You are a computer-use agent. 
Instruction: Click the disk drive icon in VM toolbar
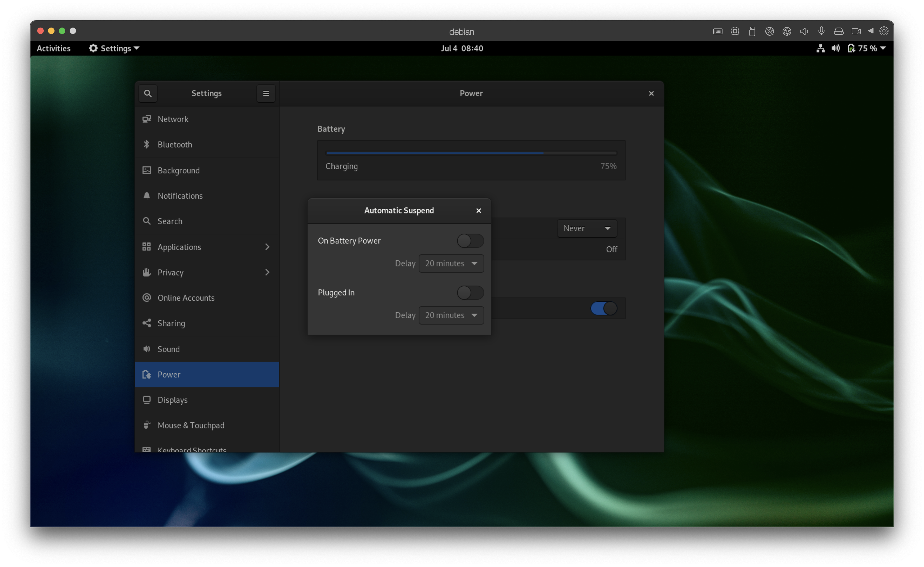(x=839, y=31)
